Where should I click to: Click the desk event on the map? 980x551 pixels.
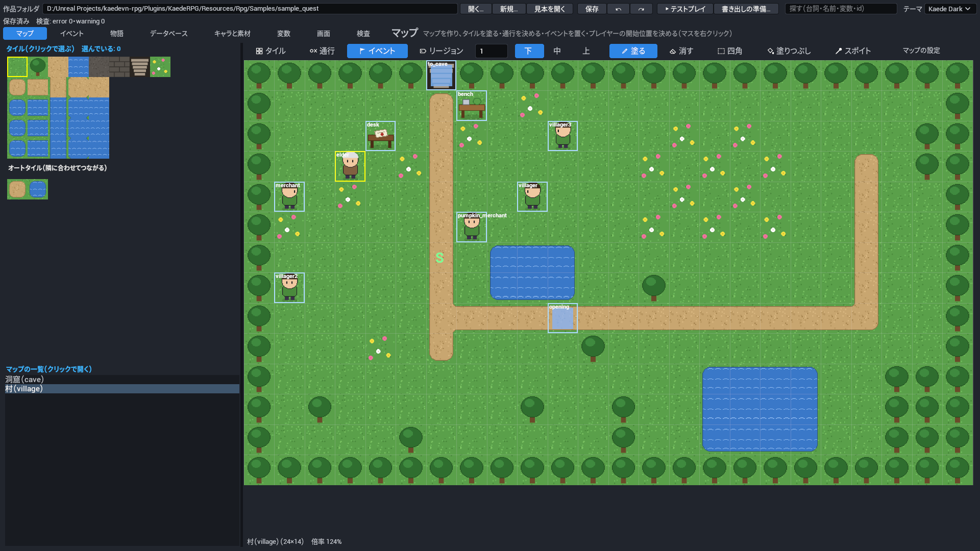380,136
